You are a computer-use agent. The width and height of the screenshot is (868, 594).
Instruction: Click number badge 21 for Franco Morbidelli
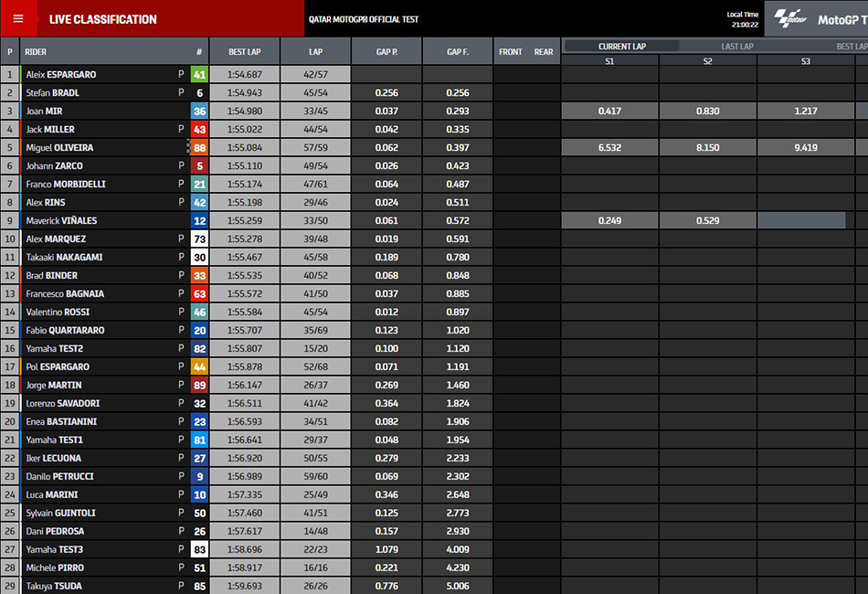pyautogui.click(x=199, y=184)
